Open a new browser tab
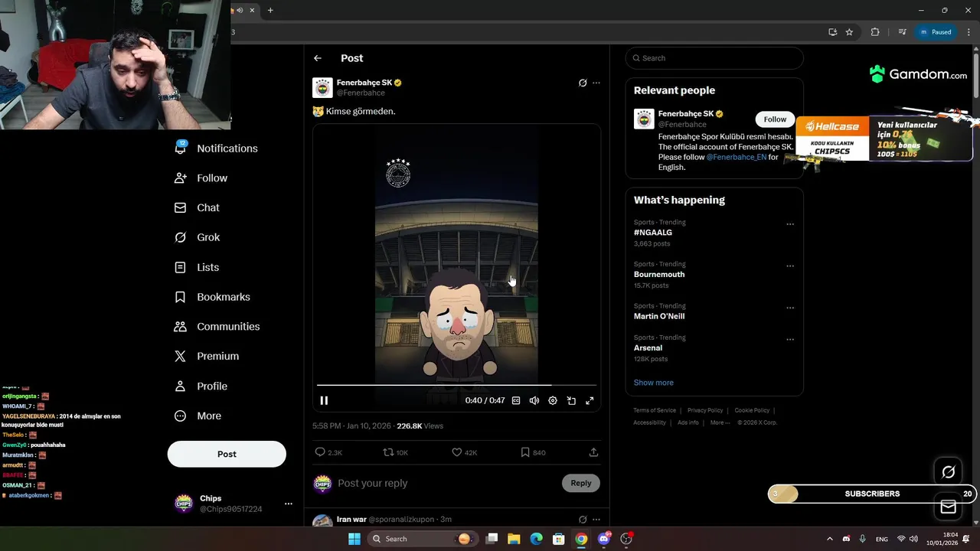The height and width of the screenshot is (551, 980). click(270, 10)
